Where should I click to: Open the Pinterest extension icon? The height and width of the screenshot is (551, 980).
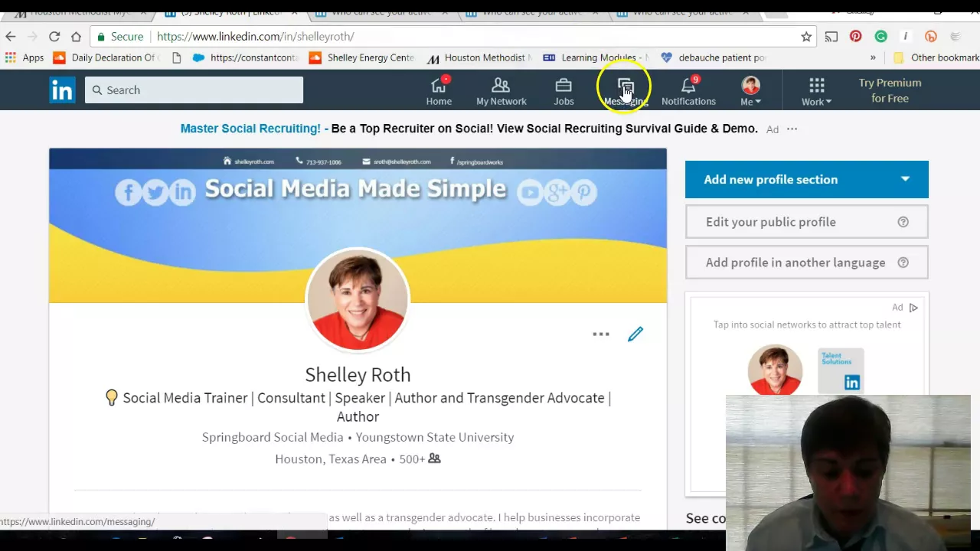(856, 37)
